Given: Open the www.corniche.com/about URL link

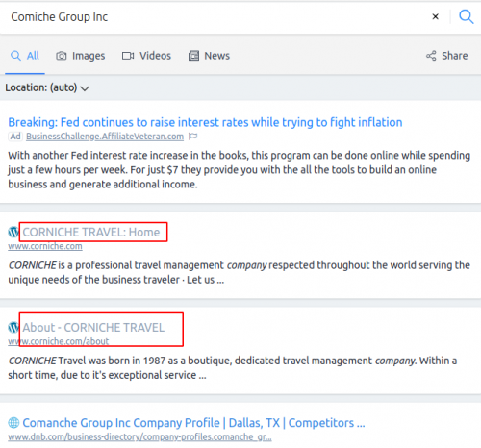Looking at the screenshot, I should pos(59,341).
